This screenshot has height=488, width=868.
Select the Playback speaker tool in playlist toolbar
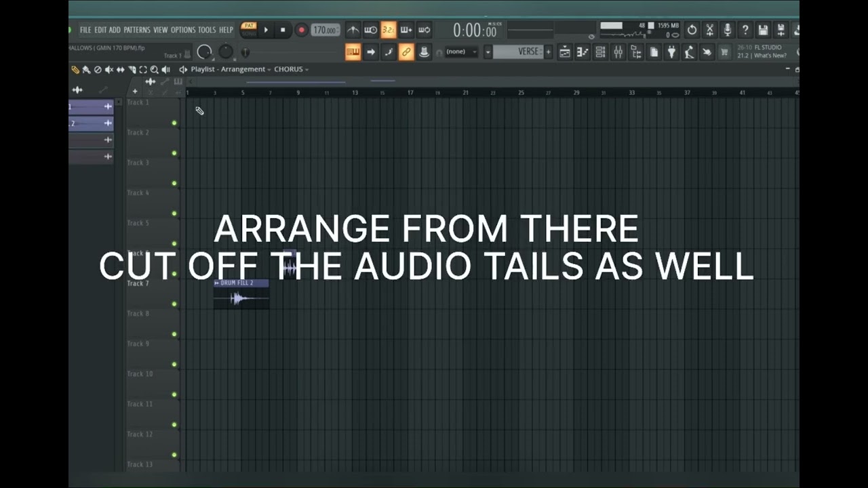pos(166,70)
